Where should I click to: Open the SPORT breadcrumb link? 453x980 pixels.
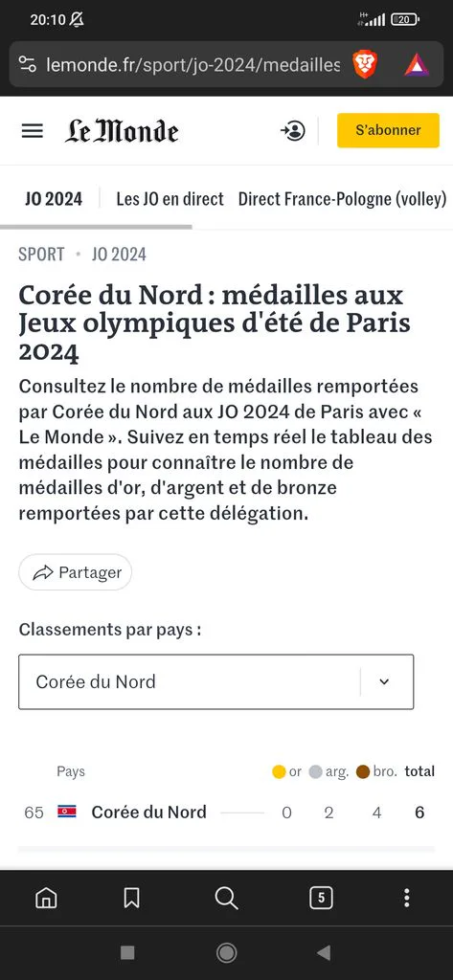41,255
